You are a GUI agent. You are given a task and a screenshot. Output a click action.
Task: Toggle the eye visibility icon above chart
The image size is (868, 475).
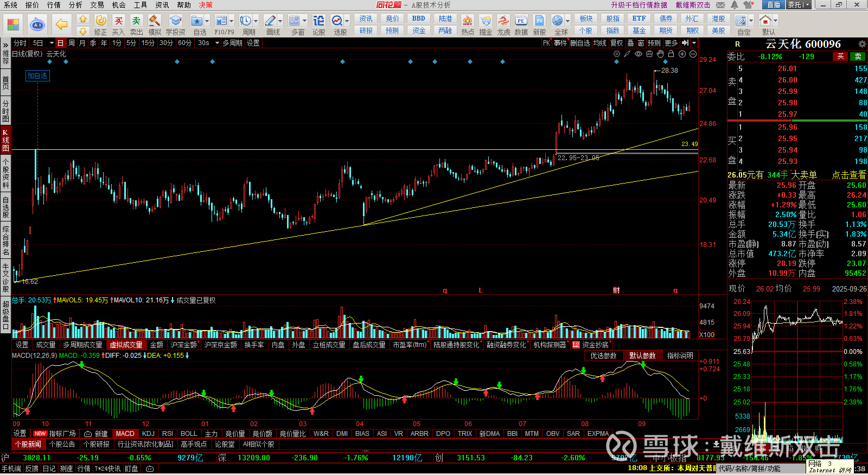[x=639, y=54]
